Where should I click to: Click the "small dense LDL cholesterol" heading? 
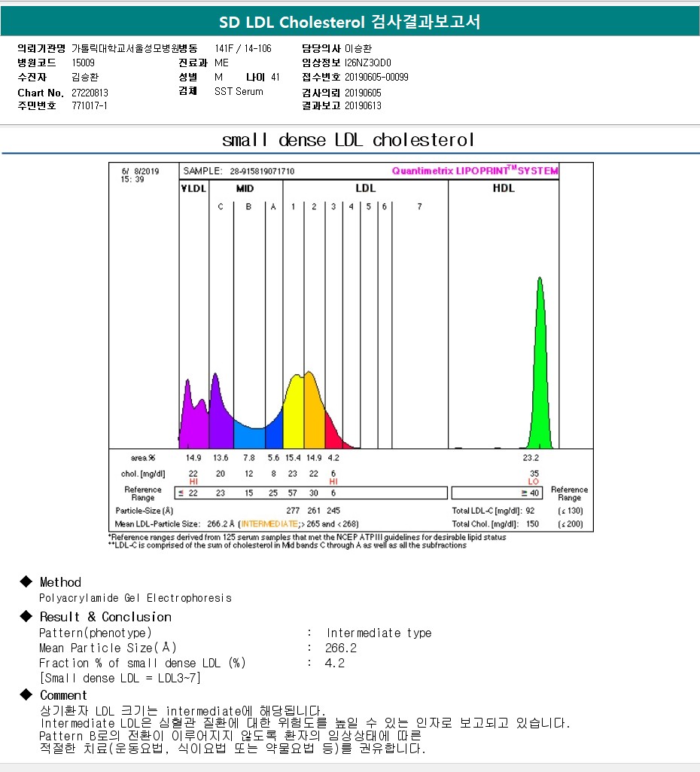click(348, 140)
